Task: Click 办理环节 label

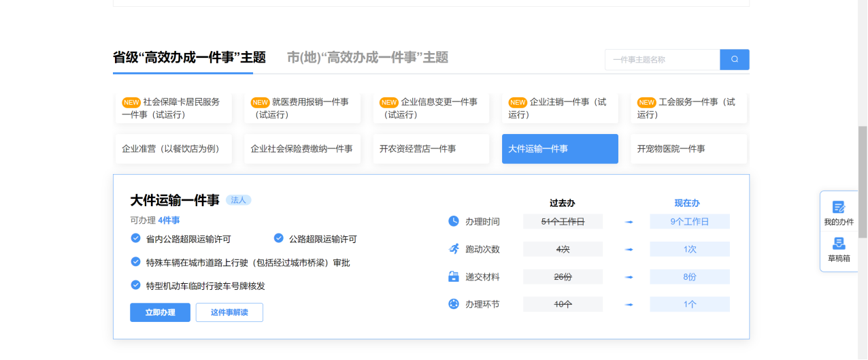Action: click(482, 304)
